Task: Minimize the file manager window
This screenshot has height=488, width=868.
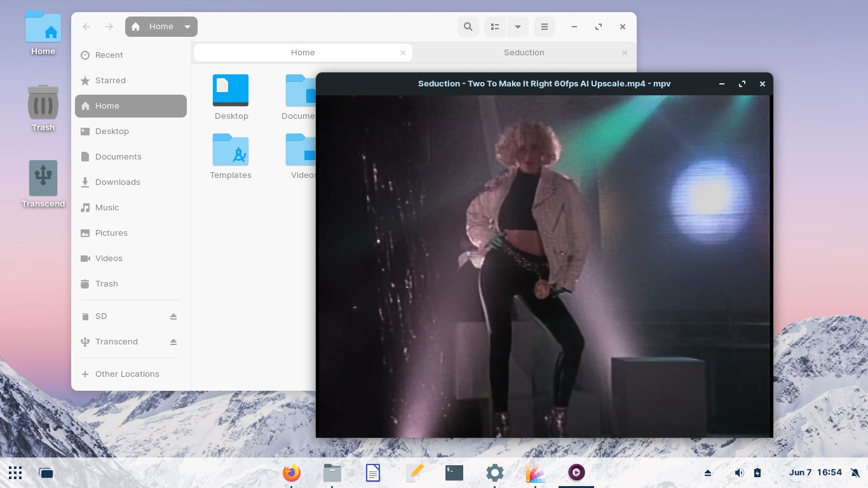Action: (574, 27)
